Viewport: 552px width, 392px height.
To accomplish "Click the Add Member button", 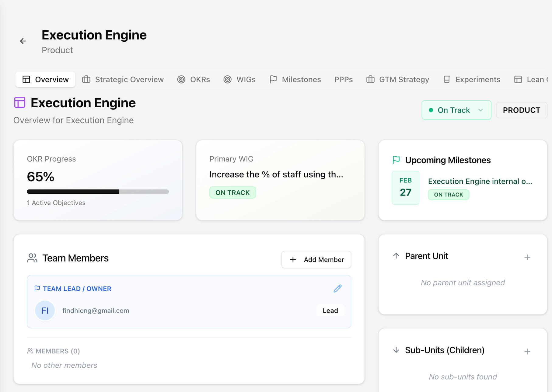I will [x=316, y=259].
